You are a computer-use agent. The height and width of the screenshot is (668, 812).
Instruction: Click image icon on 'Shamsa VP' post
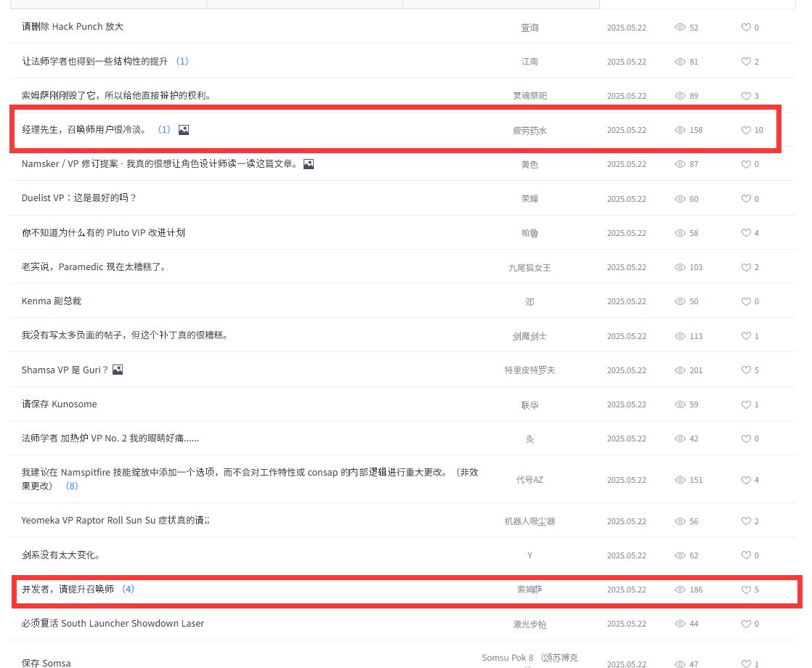tap(118, 370)
